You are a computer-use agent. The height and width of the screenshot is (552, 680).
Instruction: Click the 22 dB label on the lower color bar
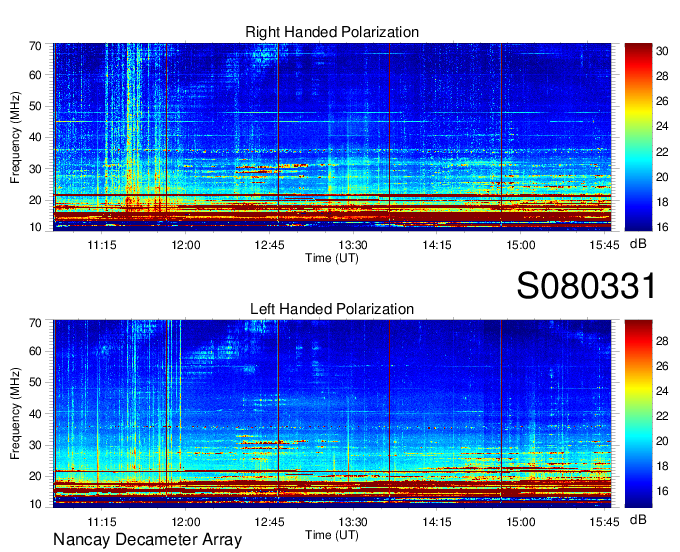(x=662, y=416)
